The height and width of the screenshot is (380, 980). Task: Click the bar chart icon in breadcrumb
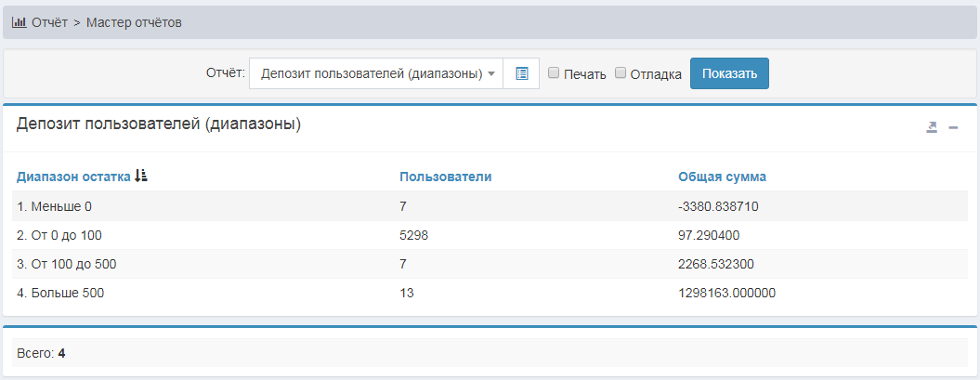click(x=19, y=22)
